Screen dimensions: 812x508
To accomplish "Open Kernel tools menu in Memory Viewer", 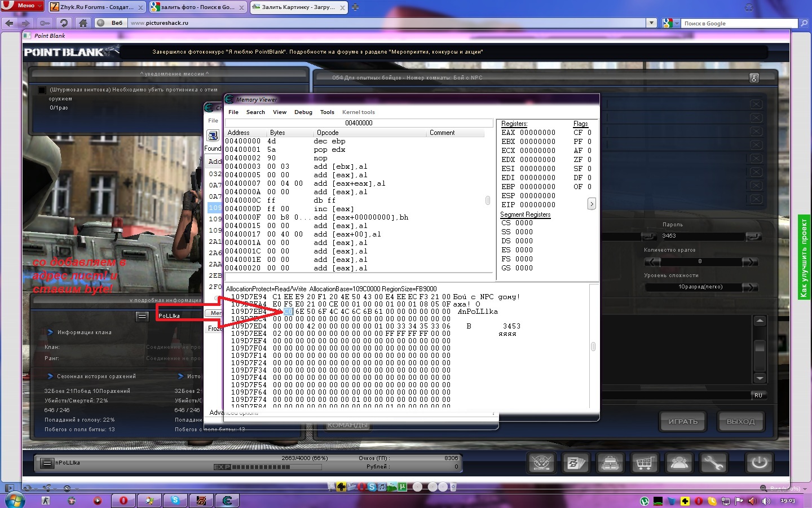I will coord(359,112).
